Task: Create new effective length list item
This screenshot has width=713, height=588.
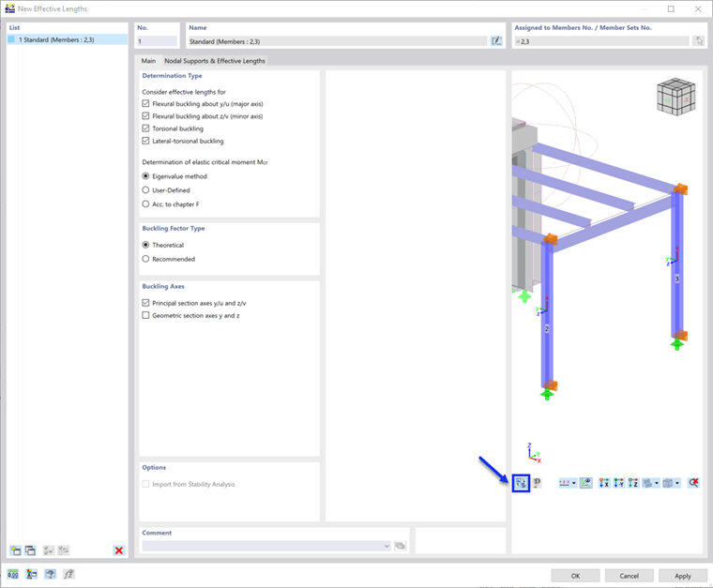Action: pyautogui.click(x=15, y=550)
